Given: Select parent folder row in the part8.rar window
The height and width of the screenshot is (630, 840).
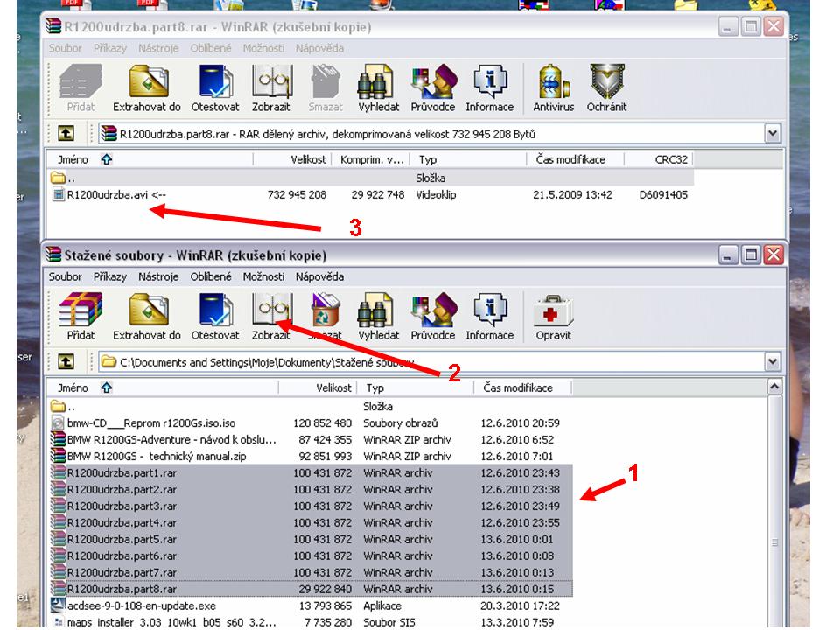Looking at the screenshot, I should (x=369, y=178).
